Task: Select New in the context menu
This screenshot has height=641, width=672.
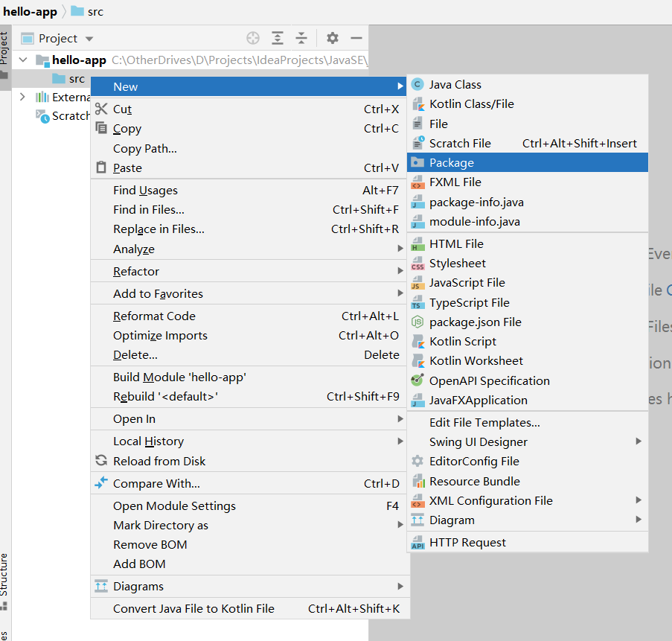Action: pos(250,86)
